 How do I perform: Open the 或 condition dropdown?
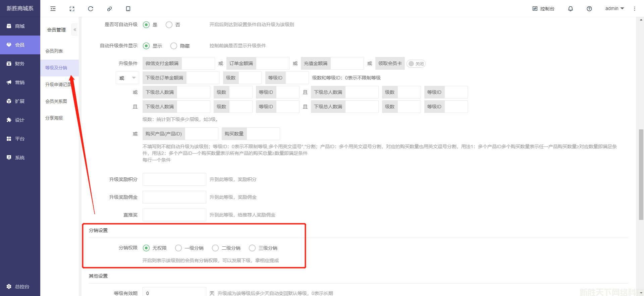click(127, 78)
